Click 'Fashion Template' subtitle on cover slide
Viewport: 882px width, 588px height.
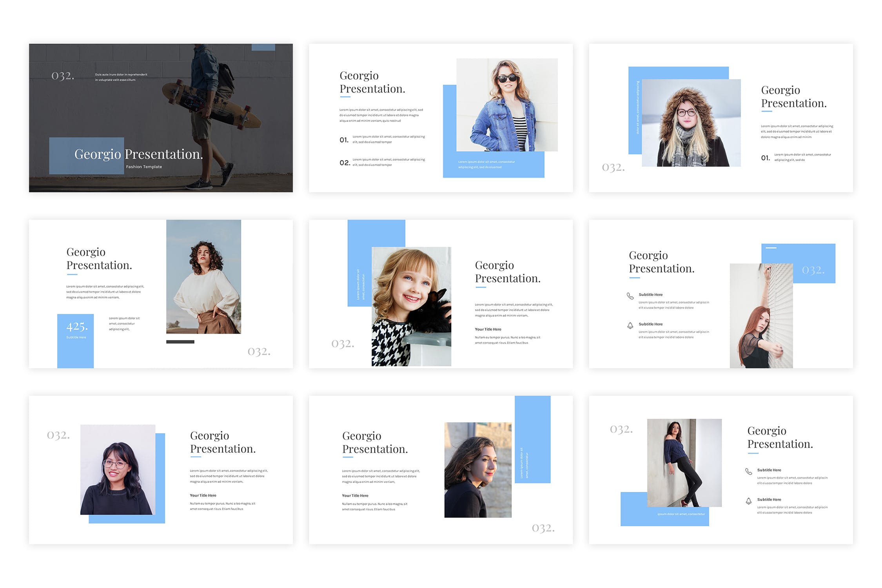pyautogui.click(x=144, y=167)
